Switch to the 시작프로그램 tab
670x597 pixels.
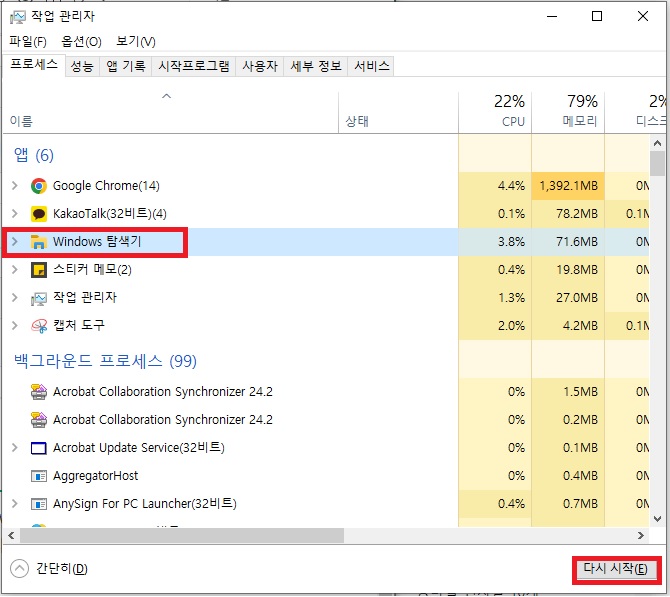[x=194, y=66]
